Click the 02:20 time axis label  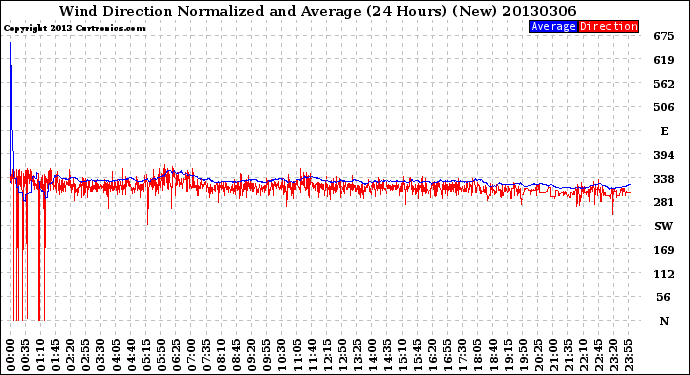click(71, 355)
